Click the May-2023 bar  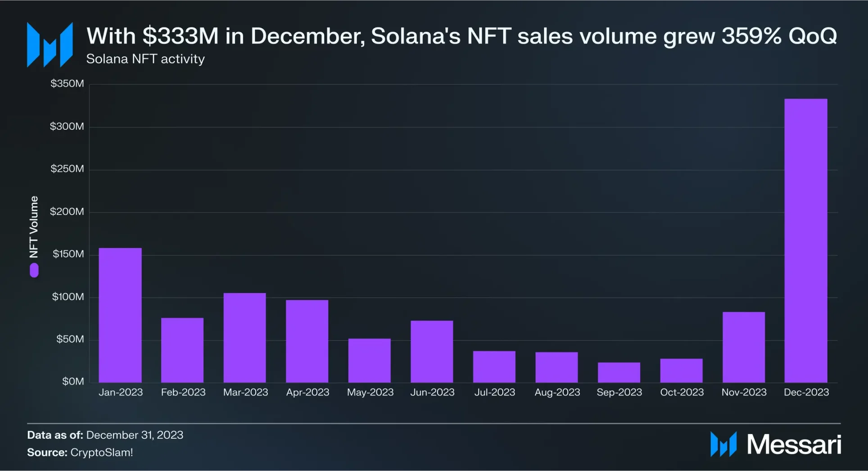pyautogui.click(x=369, y=361)
